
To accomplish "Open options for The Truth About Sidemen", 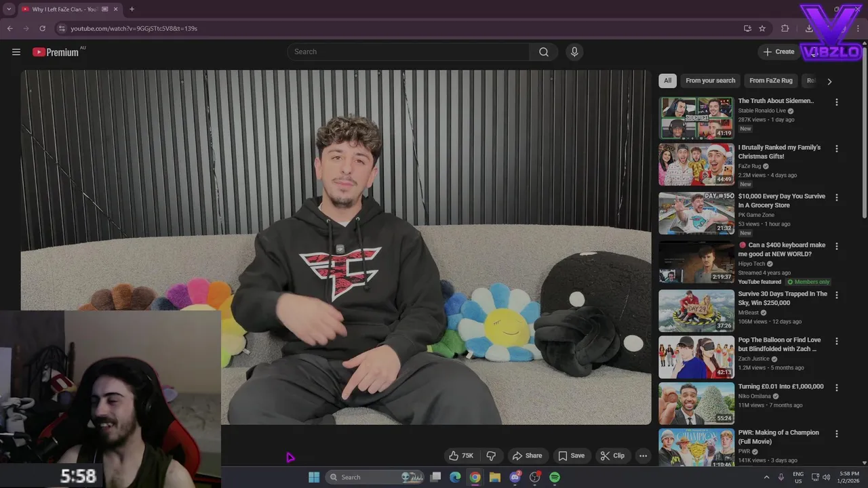I will pyautogui.click(x=836, y=102).
